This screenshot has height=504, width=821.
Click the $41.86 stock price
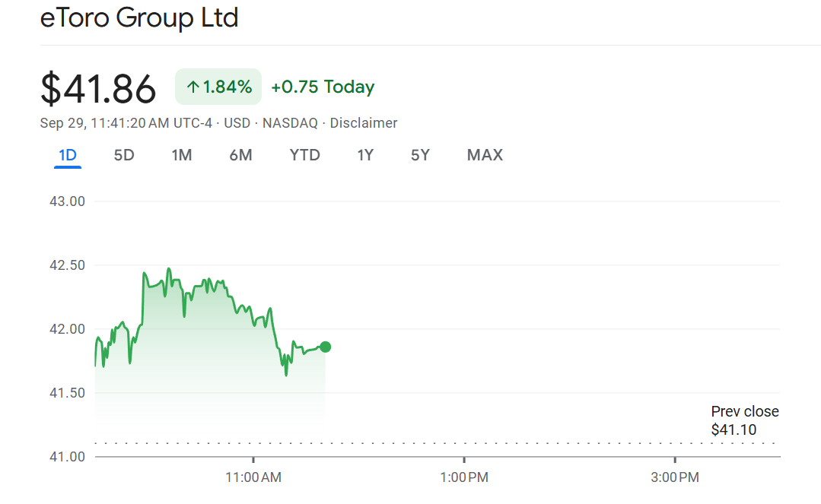pyautogui.click(x=98, y=88)
